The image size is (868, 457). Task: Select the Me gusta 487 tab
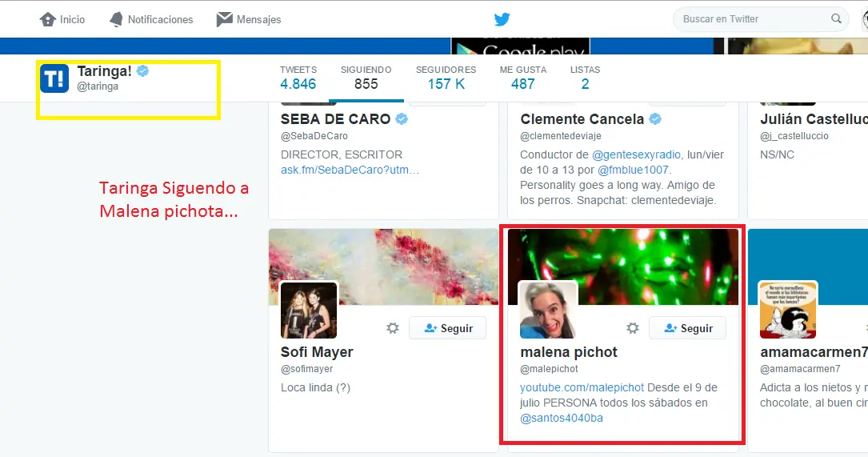point(522,78)
